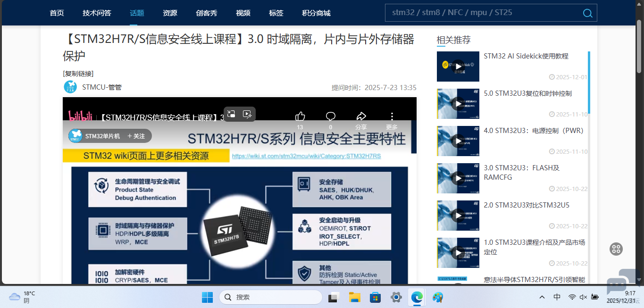The width and height of the screenshot is (644, 308).
Task: Open 4.0 STM32U3：电源控制（PWR）title
Action: 534,131
